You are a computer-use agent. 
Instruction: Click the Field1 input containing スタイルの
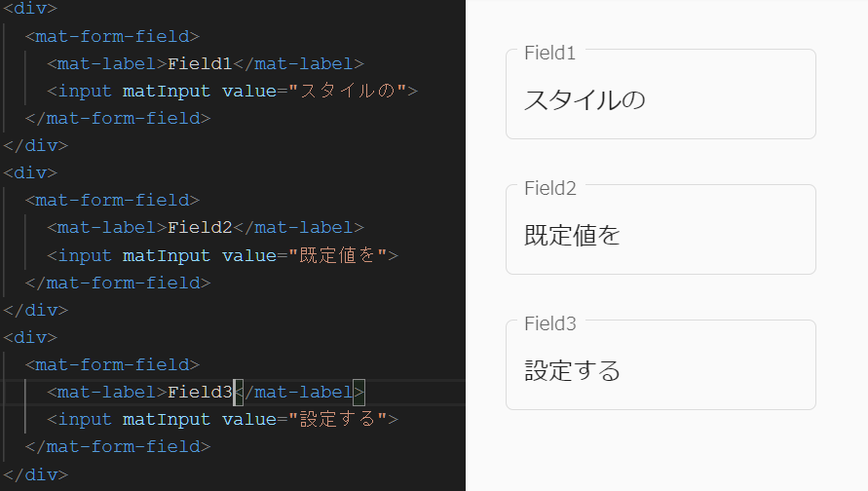660,94
